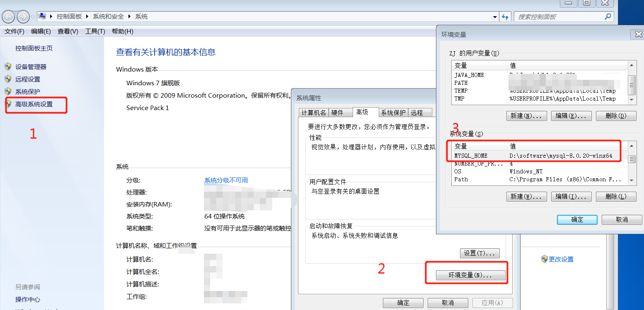Click 系统 in the address breadcrumb
Screen dimensions: 644x310
(x=141, y=17)
